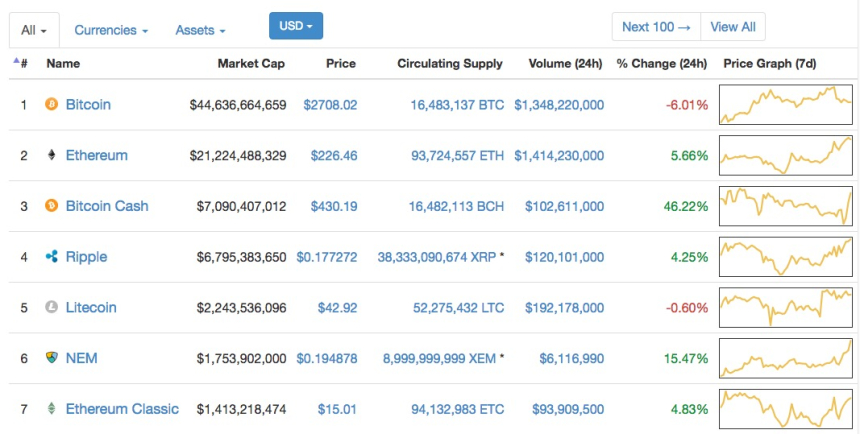Click Ripple volume $120,101,000
Viewport: 860px width, 434px height.
click(564, 257)
